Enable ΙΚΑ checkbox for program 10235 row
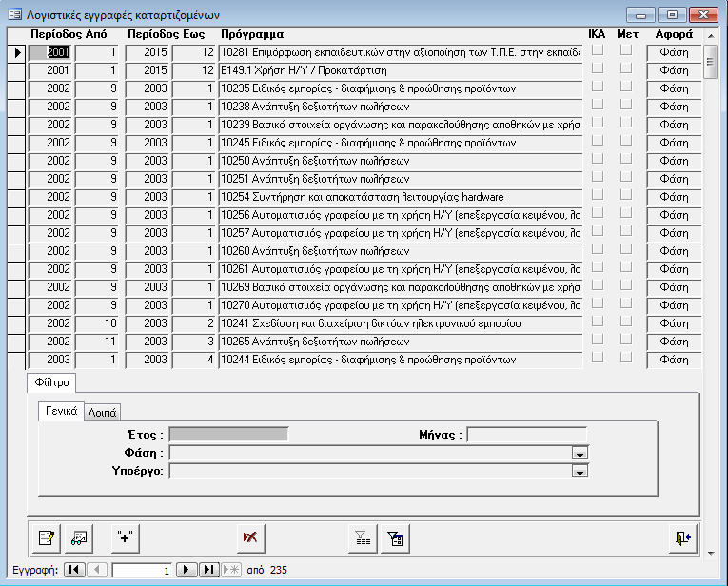Image resolution: width=728 pixels, height=586 pixels. click(x=597, y=88)
